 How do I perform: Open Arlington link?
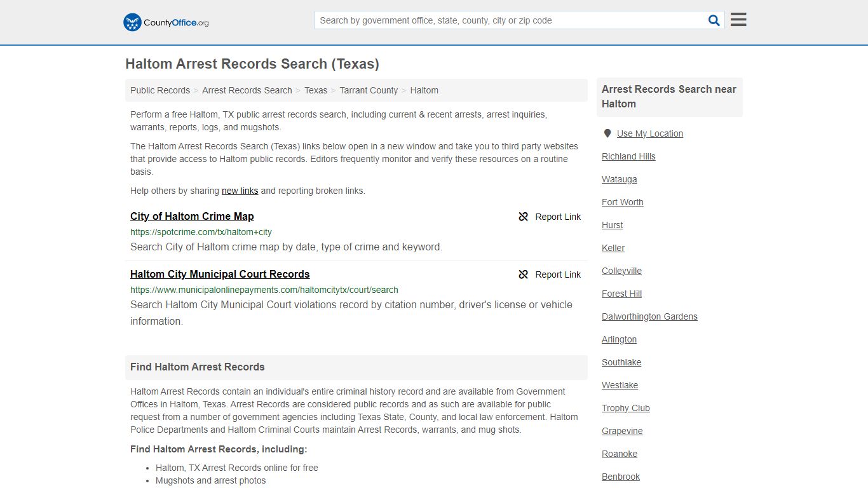(x=619, y=339)
